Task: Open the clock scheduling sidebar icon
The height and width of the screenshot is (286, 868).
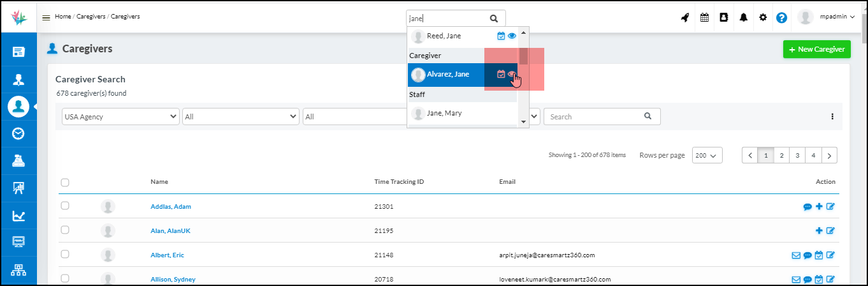Action: (18, 133)
